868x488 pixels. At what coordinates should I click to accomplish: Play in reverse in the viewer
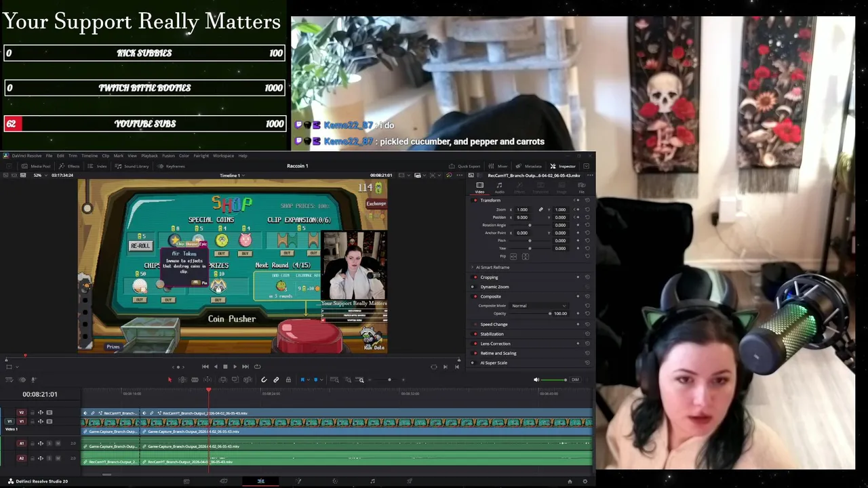pyautogui.click(x=216, y=367)
